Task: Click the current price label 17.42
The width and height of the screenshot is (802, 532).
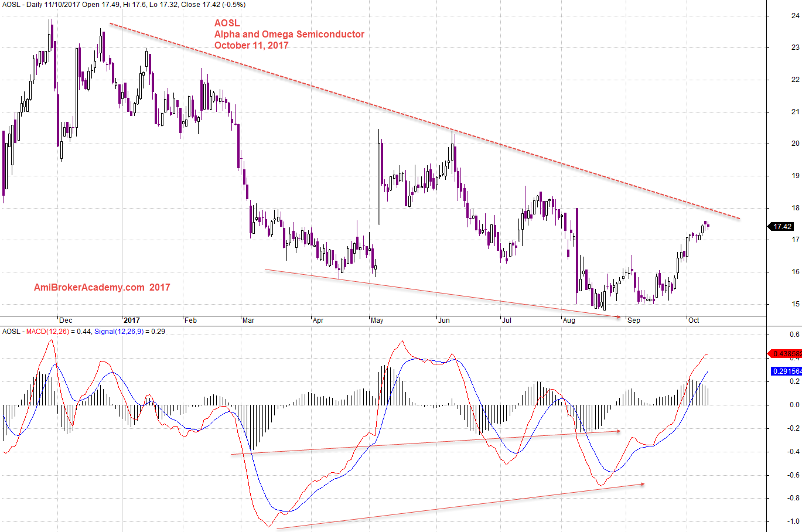Action: click(x=783, y=227)
